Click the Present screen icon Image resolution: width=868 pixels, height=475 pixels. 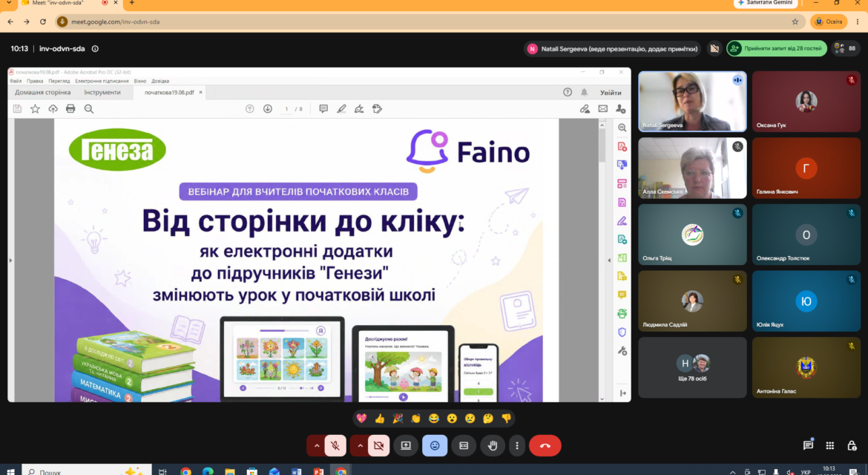point(406,445)
